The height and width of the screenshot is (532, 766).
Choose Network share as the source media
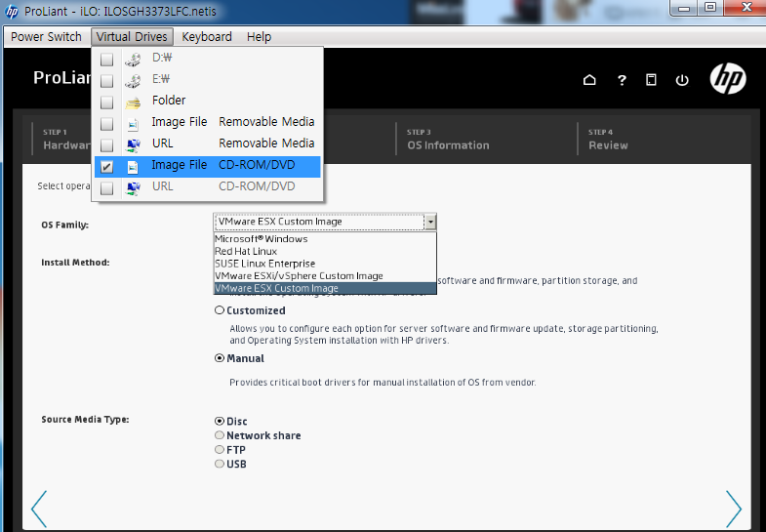220,434
